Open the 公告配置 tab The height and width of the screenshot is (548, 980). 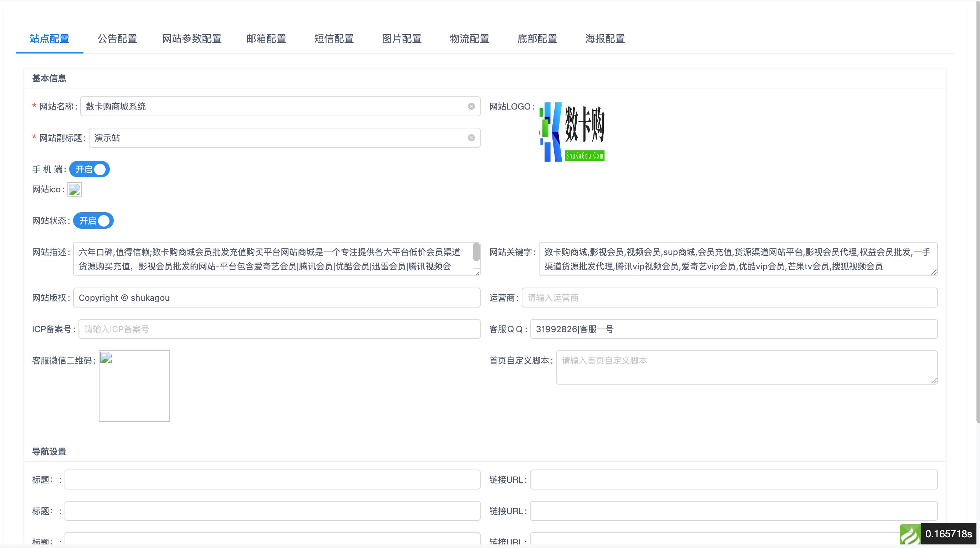[117, 39]
